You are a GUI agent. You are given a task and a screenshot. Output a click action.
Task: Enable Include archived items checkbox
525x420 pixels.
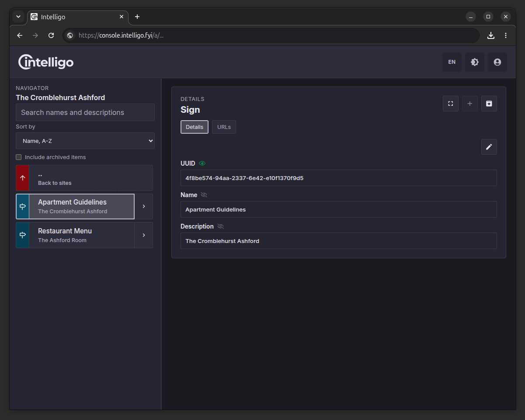[x=19, y=157]
